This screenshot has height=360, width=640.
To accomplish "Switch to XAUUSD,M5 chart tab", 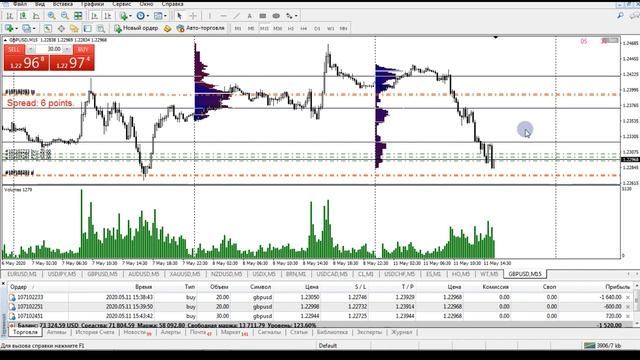I will click(185, 274).
